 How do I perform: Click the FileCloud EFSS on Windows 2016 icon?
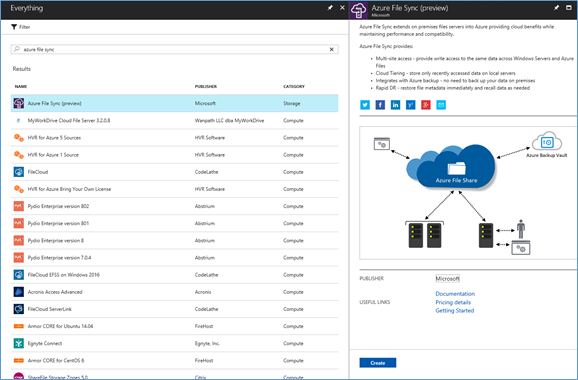19,275
